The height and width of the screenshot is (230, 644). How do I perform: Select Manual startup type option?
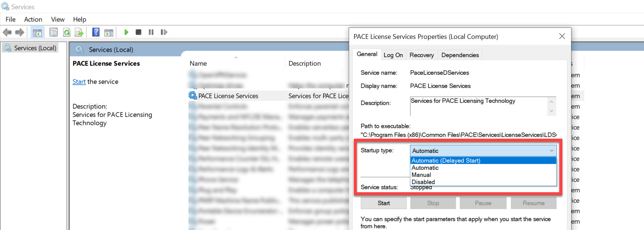421,175
